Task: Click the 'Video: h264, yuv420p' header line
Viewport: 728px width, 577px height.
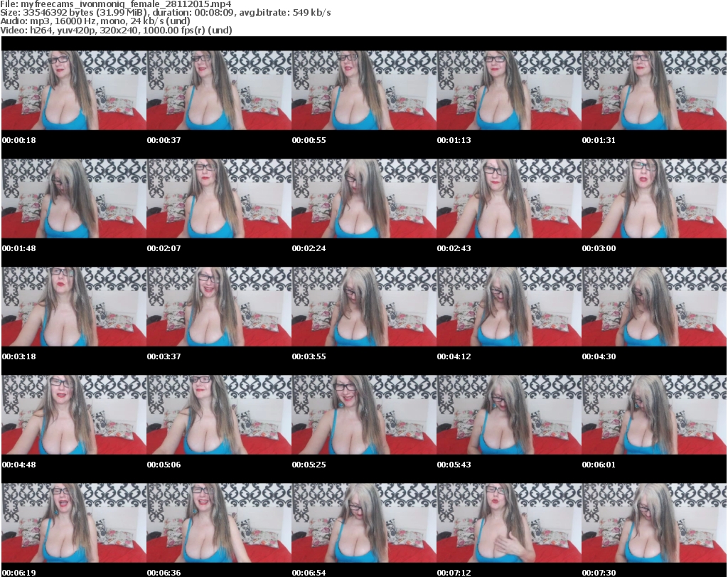Action: coord(116,30)
